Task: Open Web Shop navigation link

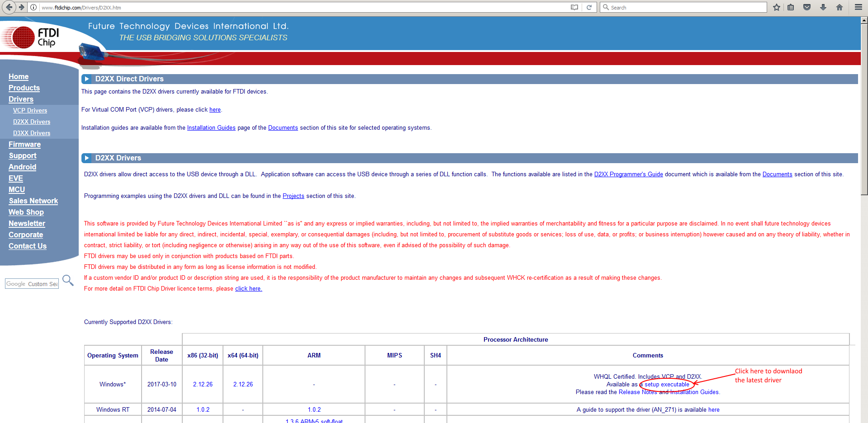Action: click(x=26, y=212)
